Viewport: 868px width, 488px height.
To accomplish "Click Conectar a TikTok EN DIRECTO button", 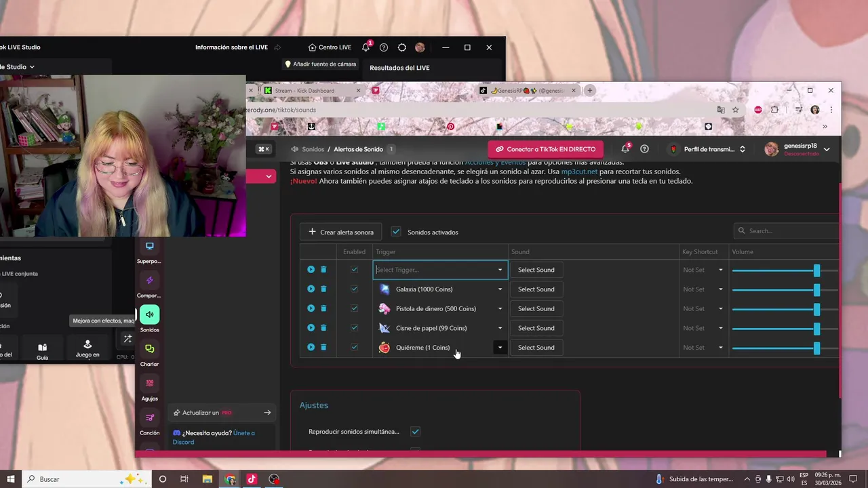I will coord(545,149).
